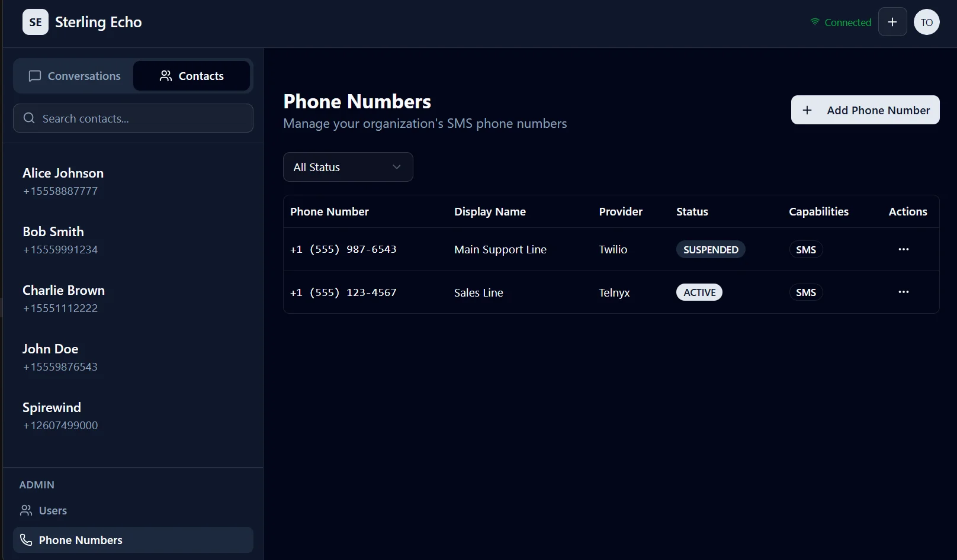
Task: Click the plus icon in the top bar
Action: pyautogui.click(x=892, y=22)
